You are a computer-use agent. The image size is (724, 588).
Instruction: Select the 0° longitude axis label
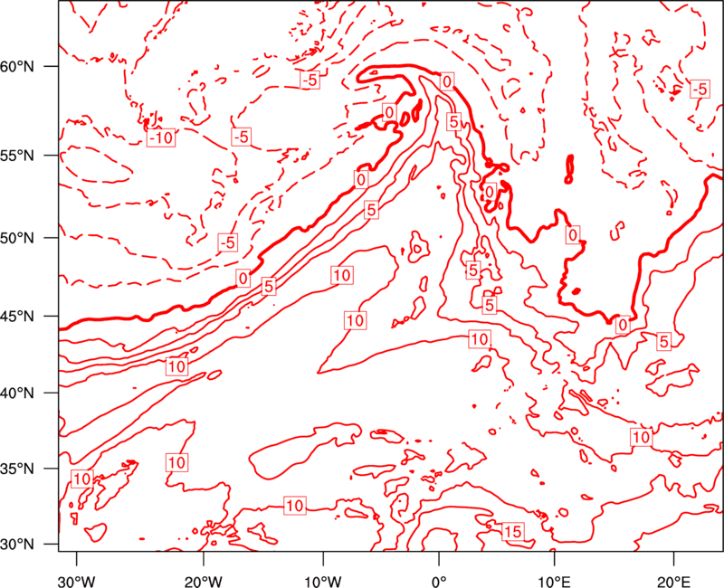[439, 582]
